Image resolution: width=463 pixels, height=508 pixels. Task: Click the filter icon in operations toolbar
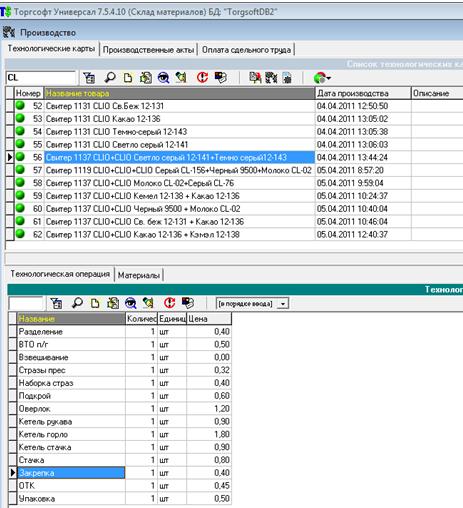pyautogui.click(x=56, y=303)
